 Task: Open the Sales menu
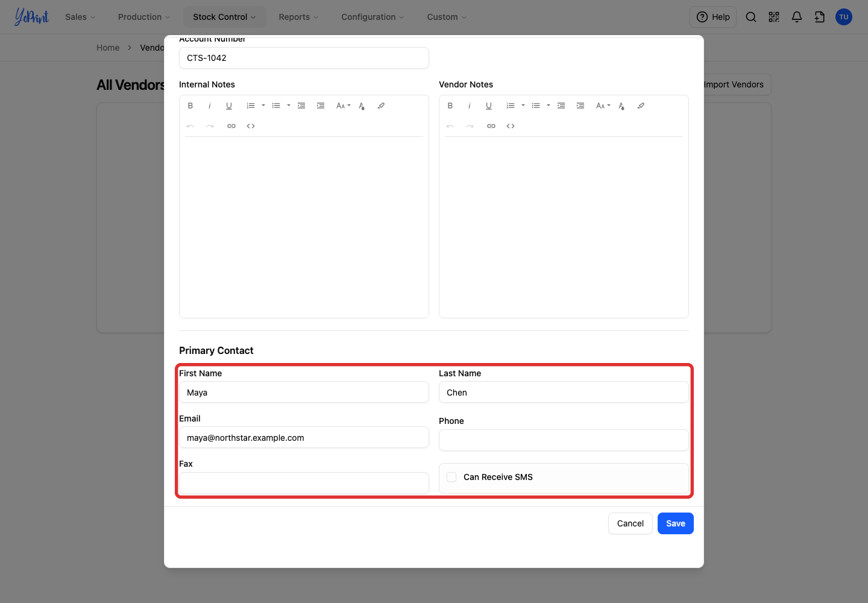[x=80, y=17]
